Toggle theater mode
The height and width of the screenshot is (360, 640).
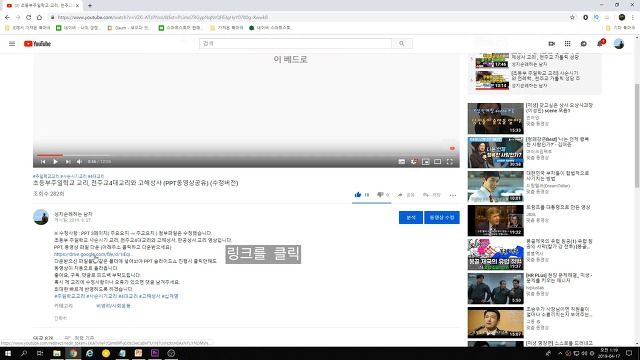coord(438,162)
